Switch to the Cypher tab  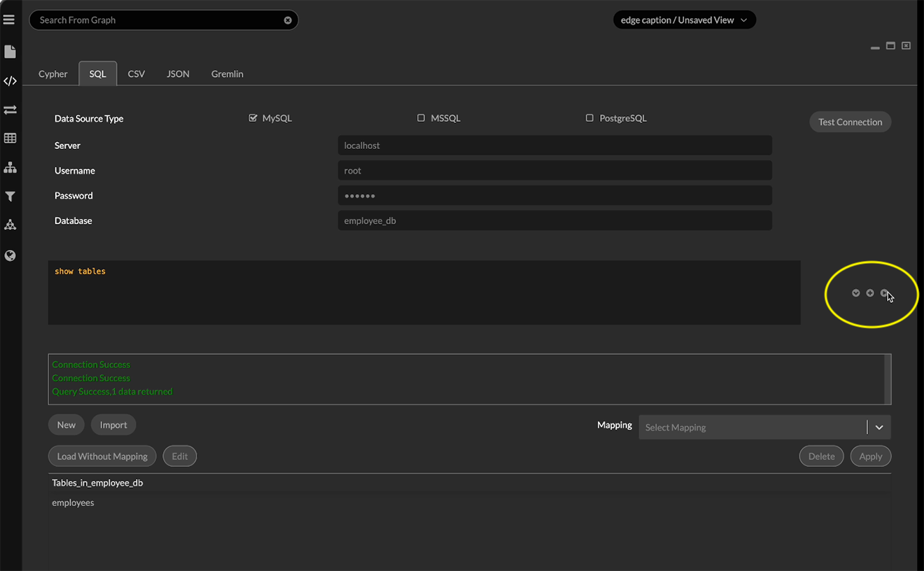point(52,73)
